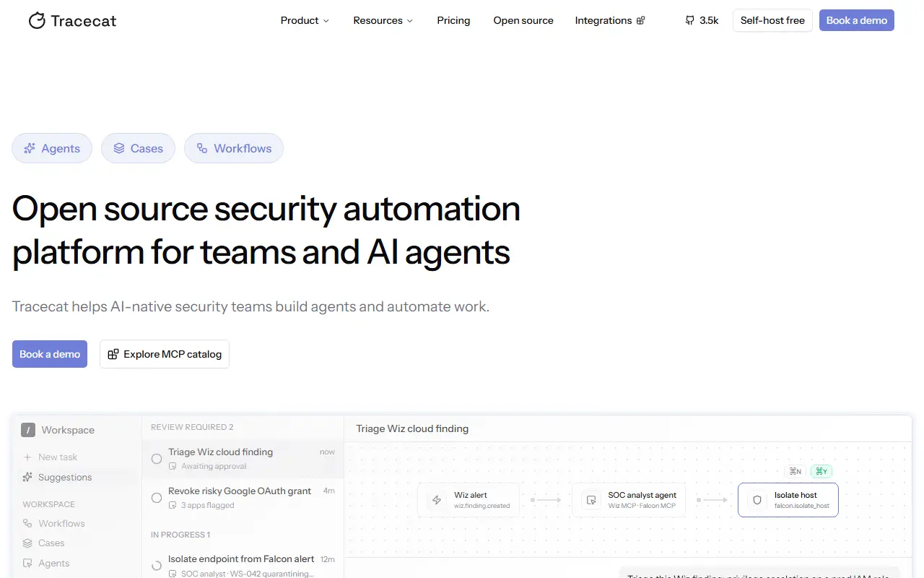The width and height of the screenshot is (924, 578).
Task: Click the grid icon in Explore MCP catalog
Action: (x=113, y=354)
